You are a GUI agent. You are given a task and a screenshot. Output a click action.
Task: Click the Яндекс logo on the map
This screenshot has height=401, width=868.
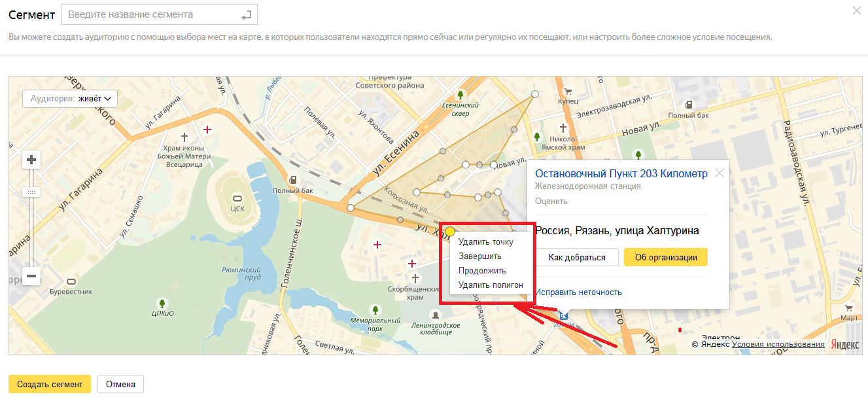tap(844, 344)
